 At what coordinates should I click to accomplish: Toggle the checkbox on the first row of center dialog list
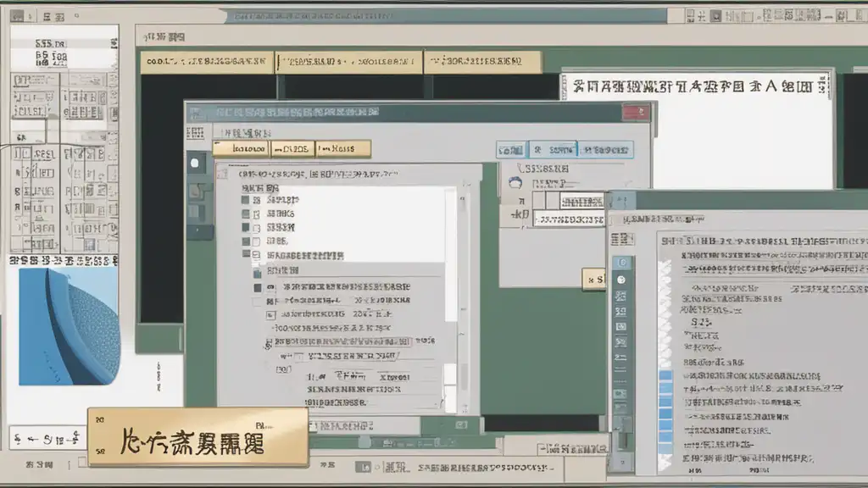(x=257, y=200)
